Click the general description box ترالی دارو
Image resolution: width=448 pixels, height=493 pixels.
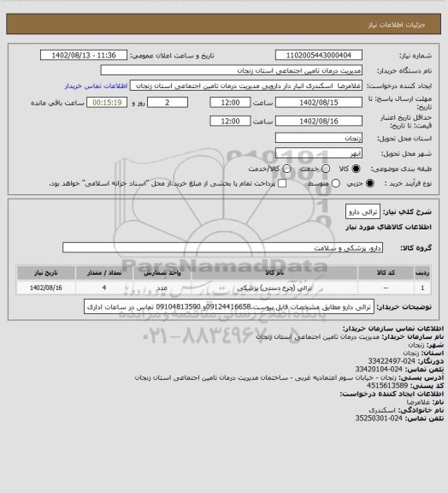pyautogui.click(x=363, y=211)
